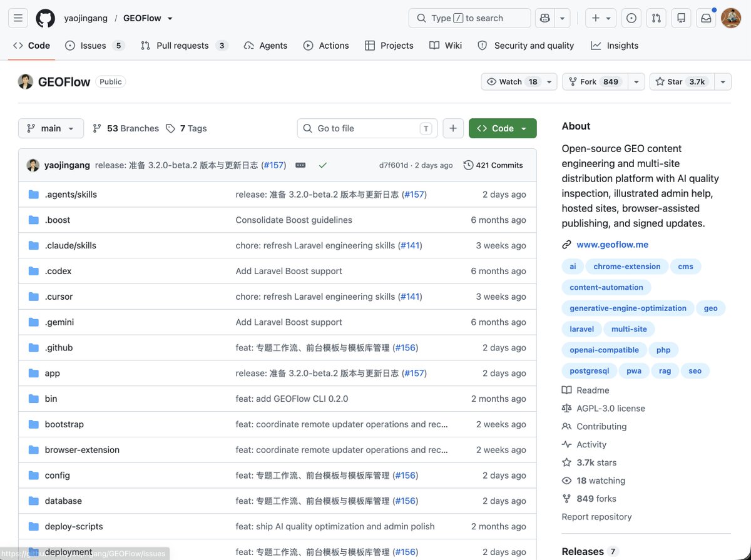Open pull requests icon in header
Screen dimensions: 751x560
(656, 18)
